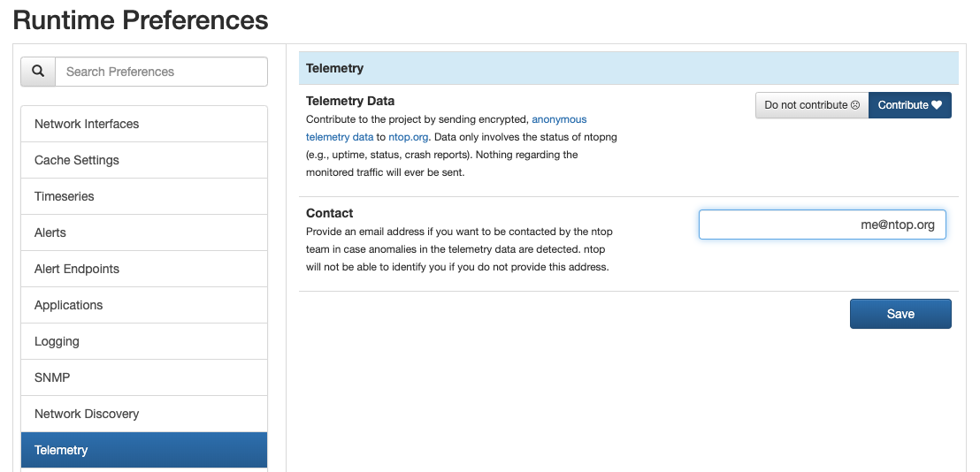Focus the Search Preferences field

[x=161, y=72]
